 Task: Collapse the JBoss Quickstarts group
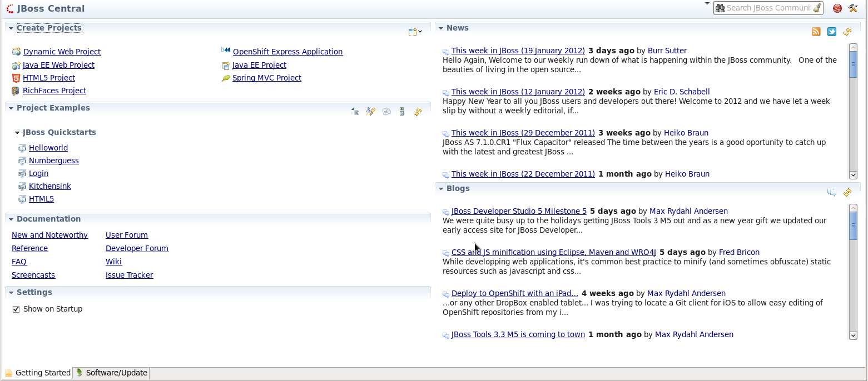(17, 133)
